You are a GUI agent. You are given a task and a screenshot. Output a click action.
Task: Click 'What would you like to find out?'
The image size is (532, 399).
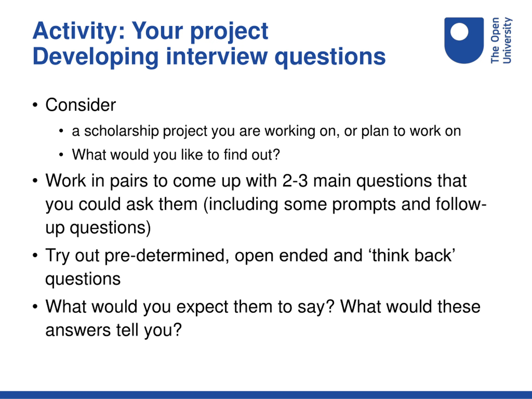(x=176, y=154)
